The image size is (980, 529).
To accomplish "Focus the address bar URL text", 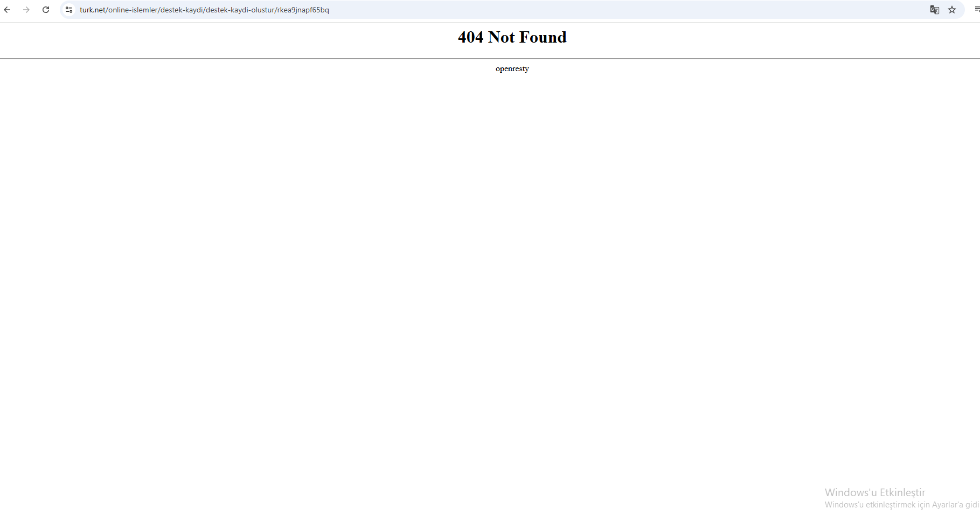I will coord(204,10).
